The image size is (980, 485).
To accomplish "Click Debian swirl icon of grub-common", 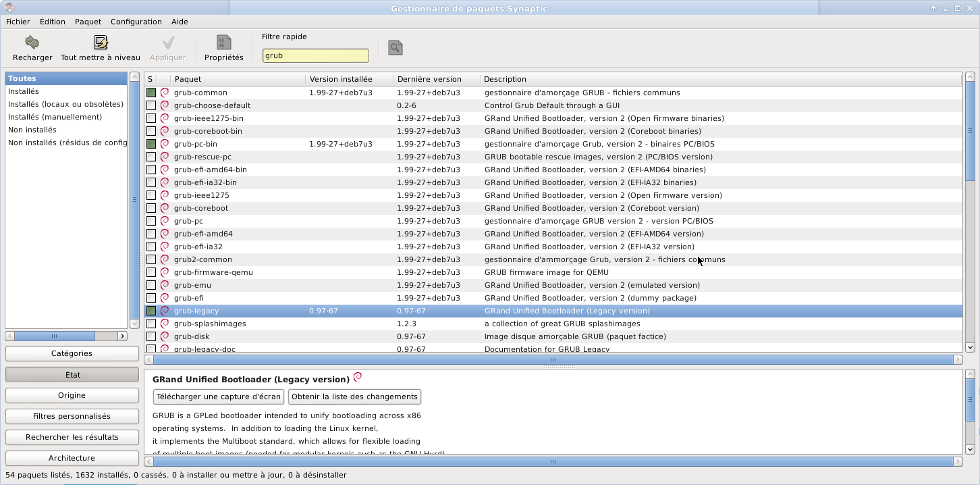I will (165, 93).
